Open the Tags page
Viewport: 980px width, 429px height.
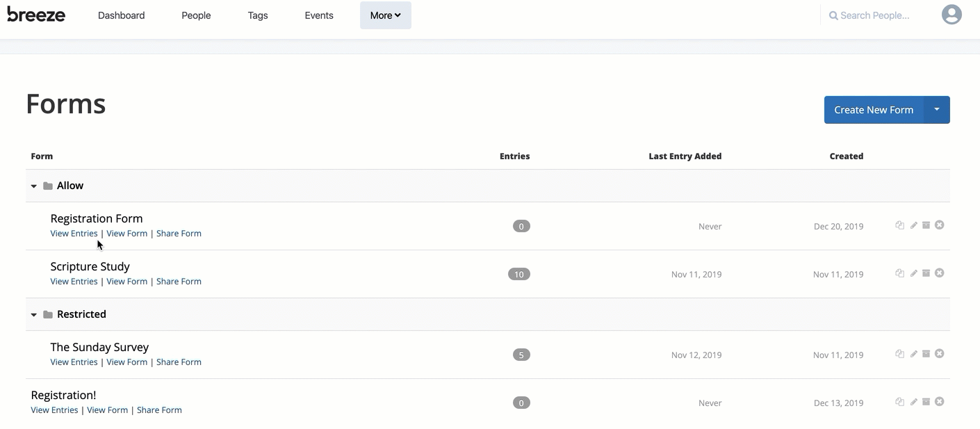point(258,15)
